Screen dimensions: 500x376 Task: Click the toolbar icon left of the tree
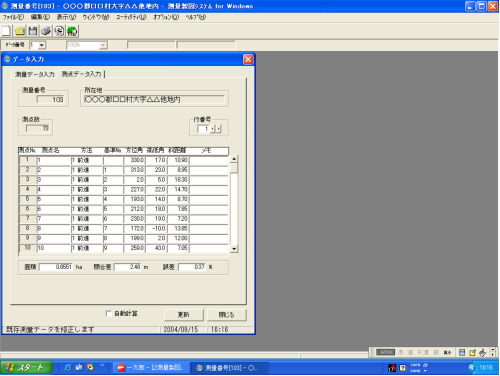point(59,31)
